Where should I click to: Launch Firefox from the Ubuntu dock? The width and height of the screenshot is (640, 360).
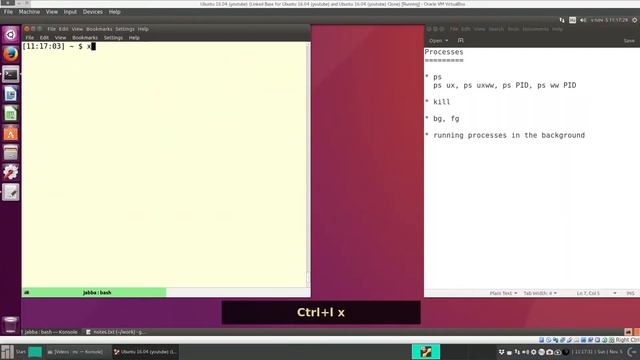11,54
